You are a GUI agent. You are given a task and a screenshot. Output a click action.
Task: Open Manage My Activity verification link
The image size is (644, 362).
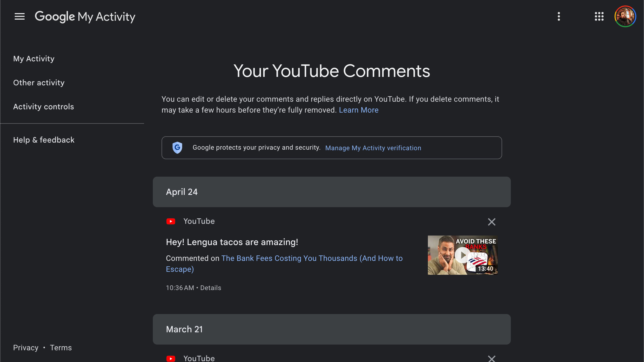coord(373,148)
